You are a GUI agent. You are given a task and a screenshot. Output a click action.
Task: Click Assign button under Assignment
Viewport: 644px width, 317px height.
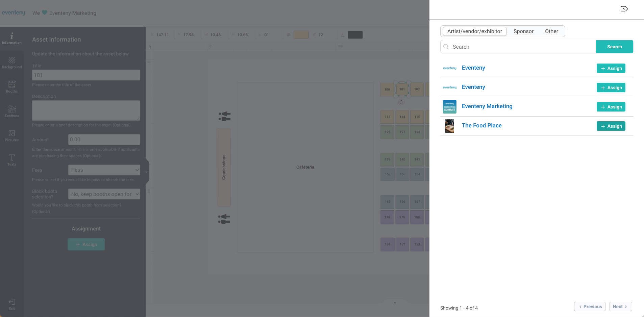coord(86,244)
